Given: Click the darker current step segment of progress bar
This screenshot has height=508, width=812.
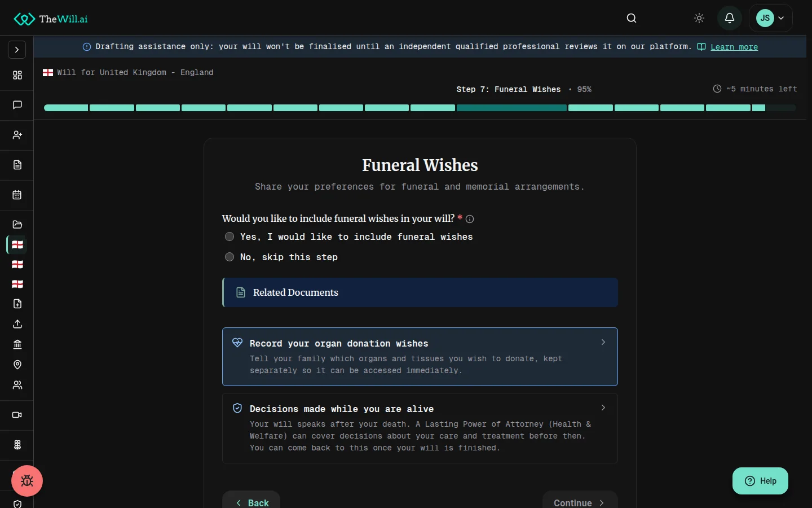Looking at the screenshot, I should tap(511, 108).
